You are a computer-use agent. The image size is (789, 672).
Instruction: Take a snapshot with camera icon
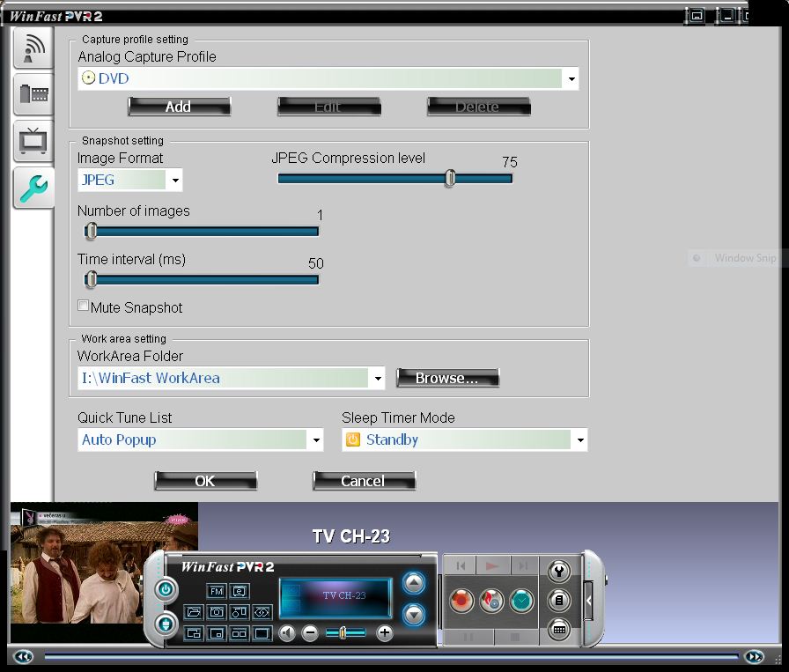point(217,612)
